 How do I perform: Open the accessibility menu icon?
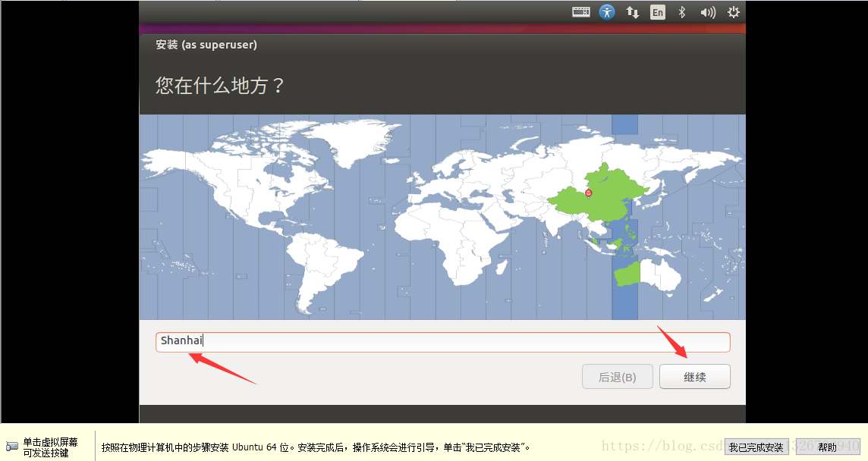click(607, 12)
